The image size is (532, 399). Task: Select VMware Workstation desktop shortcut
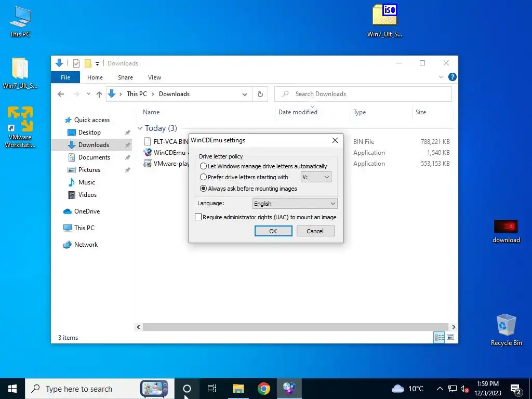tap(20, 127)
